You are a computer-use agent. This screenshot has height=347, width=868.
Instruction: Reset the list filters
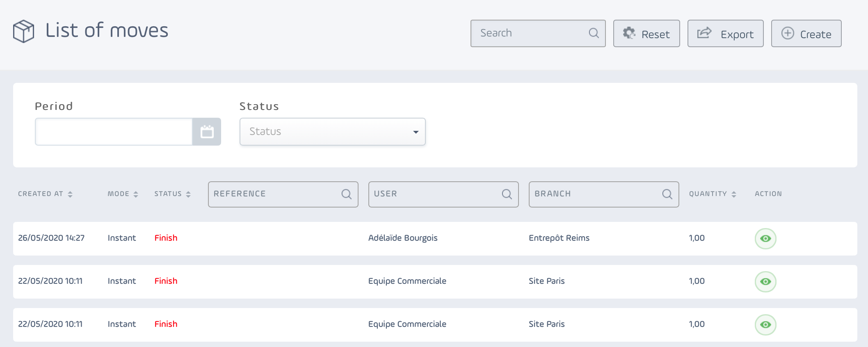646,34
